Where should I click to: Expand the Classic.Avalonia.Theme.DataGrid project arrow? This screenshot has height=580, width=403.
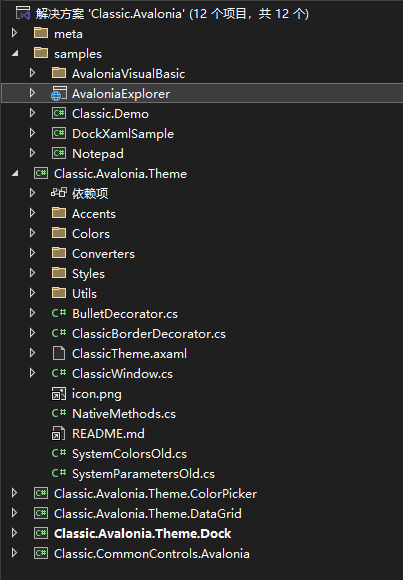click(x=14, y=513)
